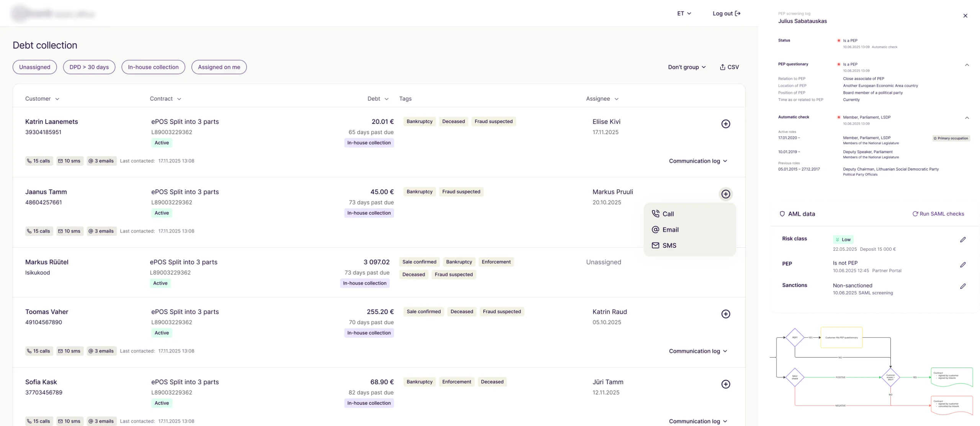Click 3 emails badge for Toomas Vaher
This screenshot has height=426, width=980.
coord(101,351)
